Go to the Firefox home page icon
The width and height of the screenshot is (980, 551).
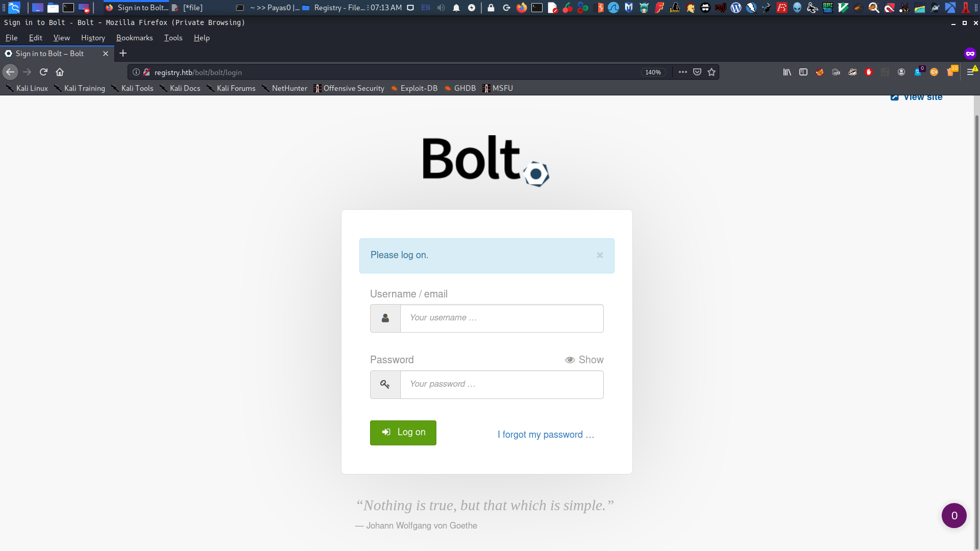[60, 72]
